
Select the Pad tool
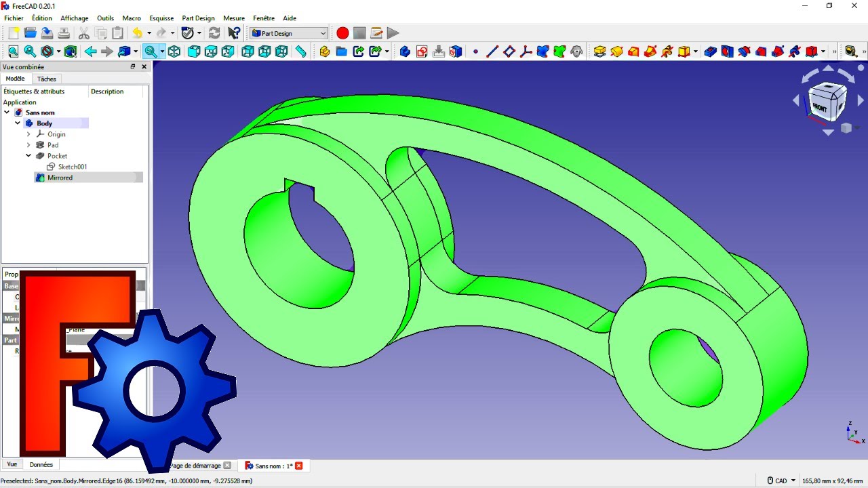coord(599,52)
